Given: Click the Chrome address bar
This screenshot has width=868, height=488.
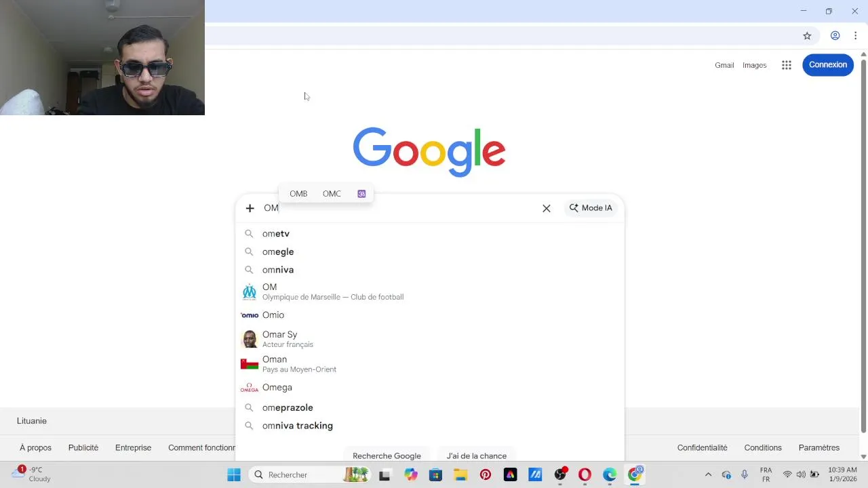Looking at the screenshot, I should (500, 36).
